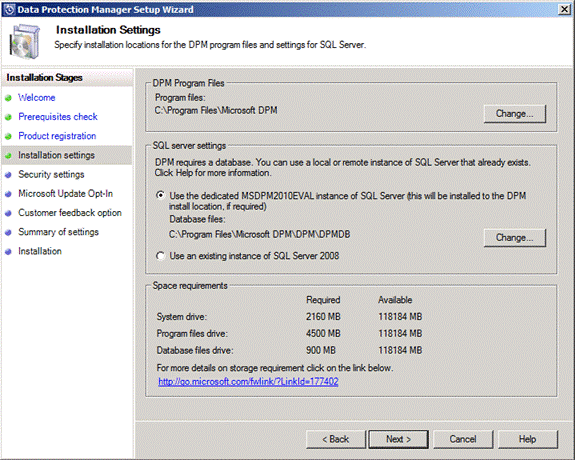
Task: Click green bullet beside Prerequisites check
Action: point(8,117)
